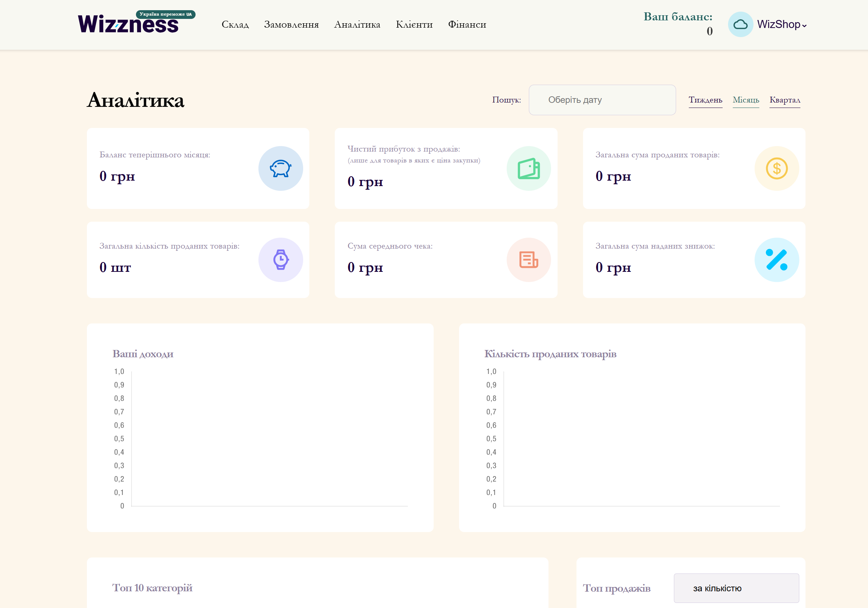This screenshot has width=868, height=608.
Task: Open the 'за кількістю' sort dropdown
Action: (736, 588)
